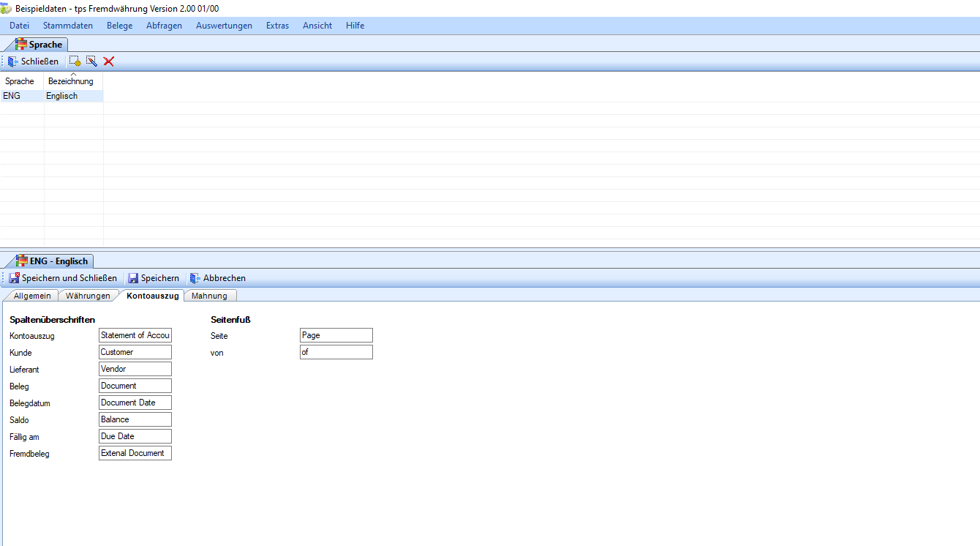Open the Auswertungen menu
This screenshot has width=980, height=546.
[224, 26]
